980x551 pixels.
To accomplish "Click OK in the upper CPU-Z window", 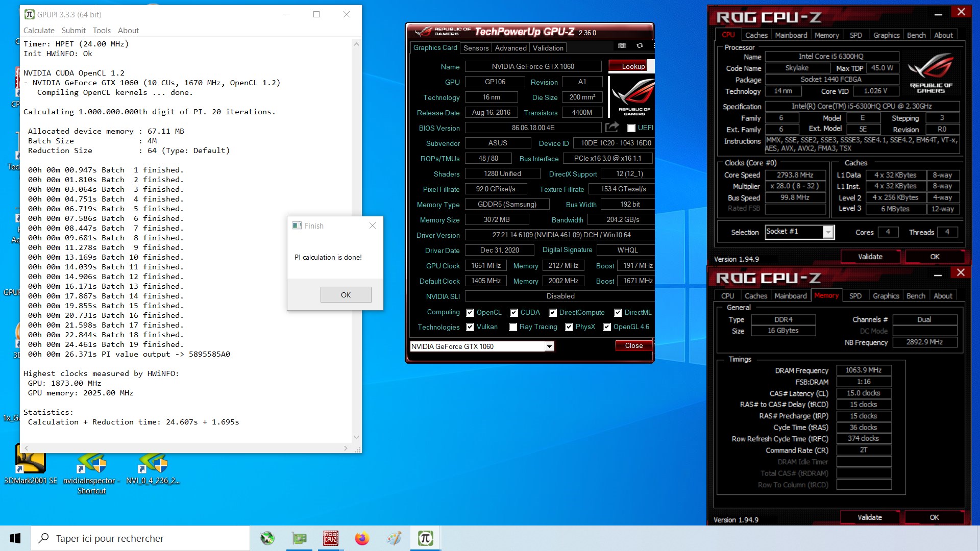I will 935,257.
